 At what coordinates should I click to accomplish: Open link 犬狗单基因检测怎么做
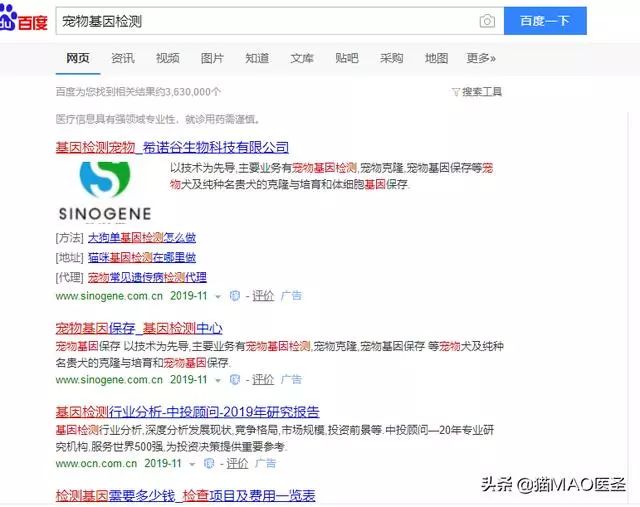pos(142,238)
